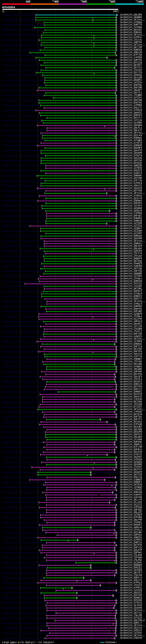The height and width of the screenshot is (644, 146).
Task: Select the UniRef100_A9SOI5 label
Action: point(131,354)
